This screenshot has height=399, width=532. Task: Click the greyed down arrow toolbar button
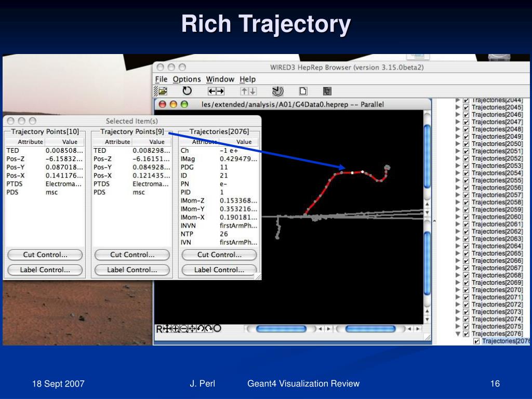tap(252, 91)
